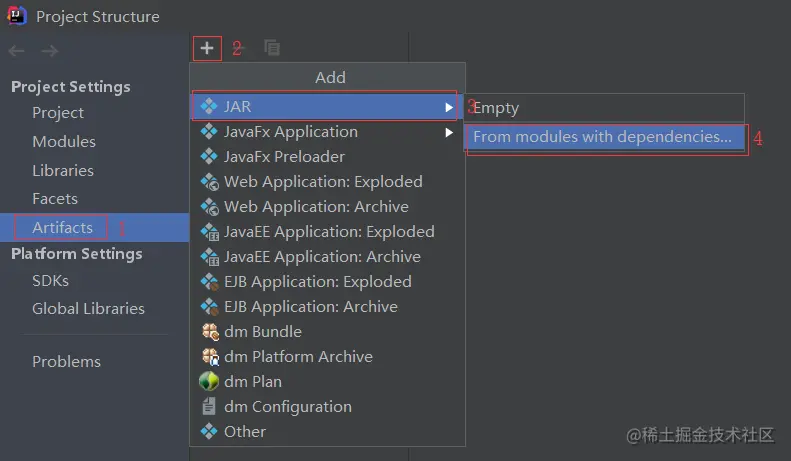
Task: Click the Project Settings heading
Action: click(x=71, y=87)
